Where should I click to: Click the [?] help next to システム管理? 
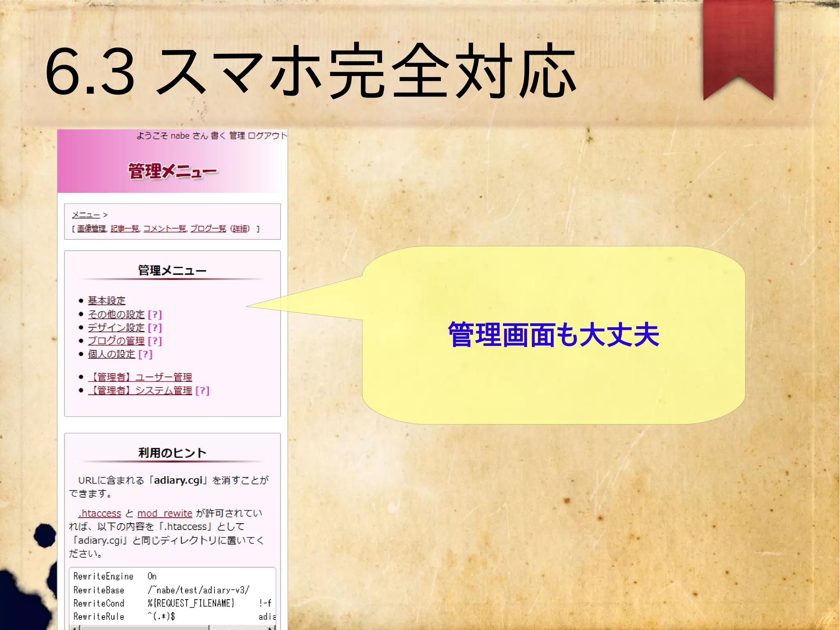tap(203, 390)
